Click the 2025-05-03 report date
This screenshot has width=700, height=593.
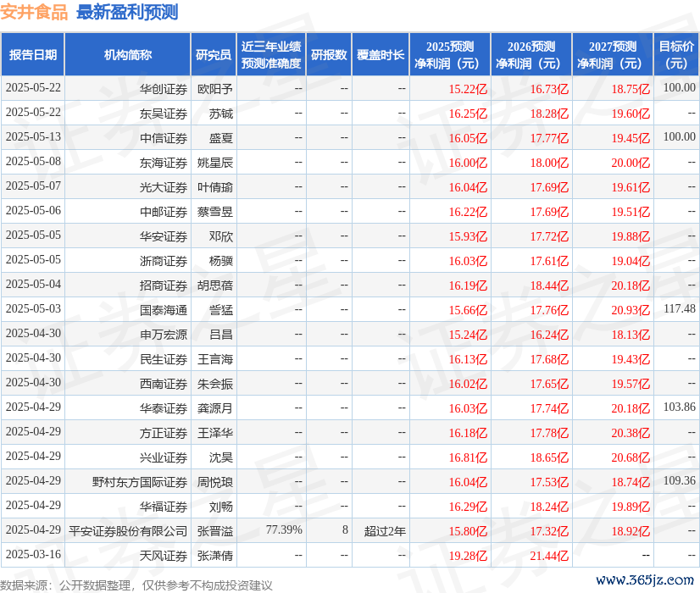pos(33,308)
